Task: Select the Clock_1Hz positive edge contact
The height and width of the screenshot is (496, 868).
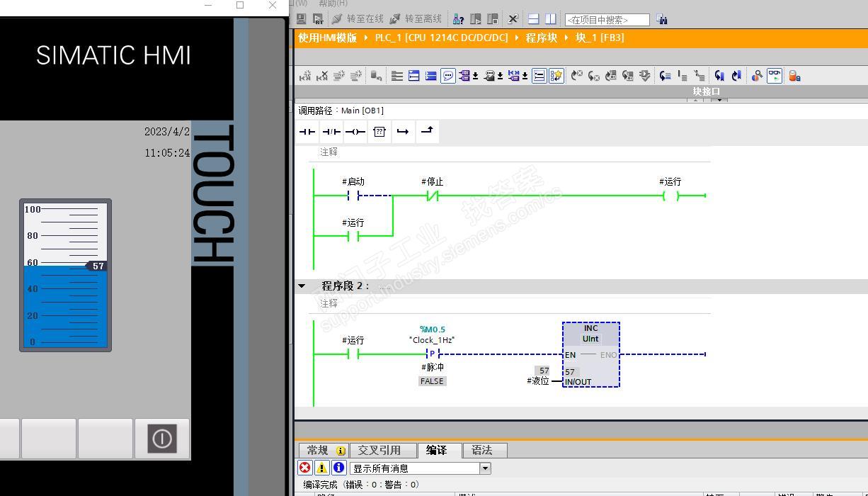Action: (432, 354)
